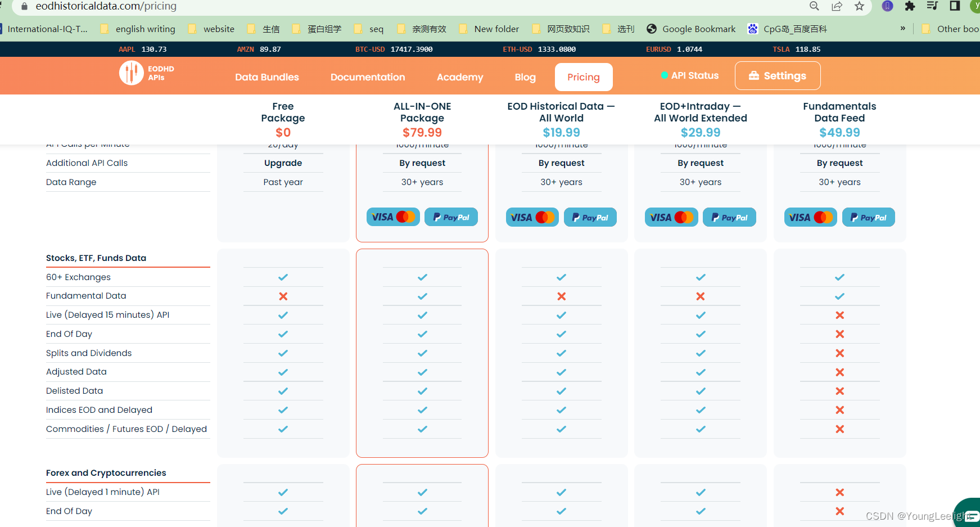Open the media control playlist icon
The height and width of the screenshot is (527, 980).
[x=932, y=6]
